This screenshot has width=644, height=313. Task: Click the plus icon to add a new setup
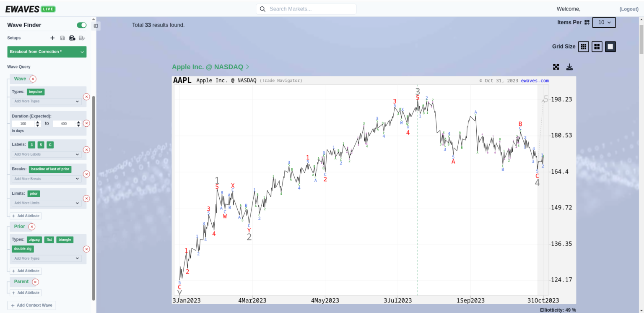52,38
